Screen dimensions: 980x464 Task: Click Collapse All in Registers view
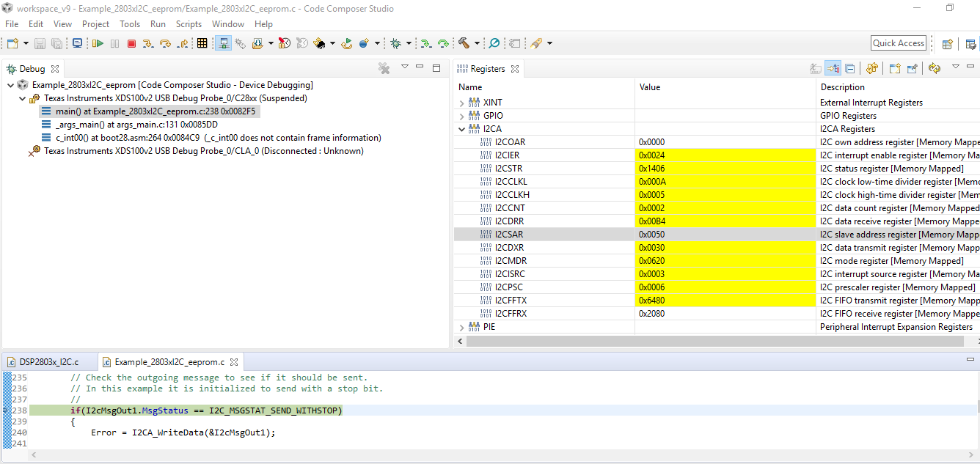click(x=850, y=69)
